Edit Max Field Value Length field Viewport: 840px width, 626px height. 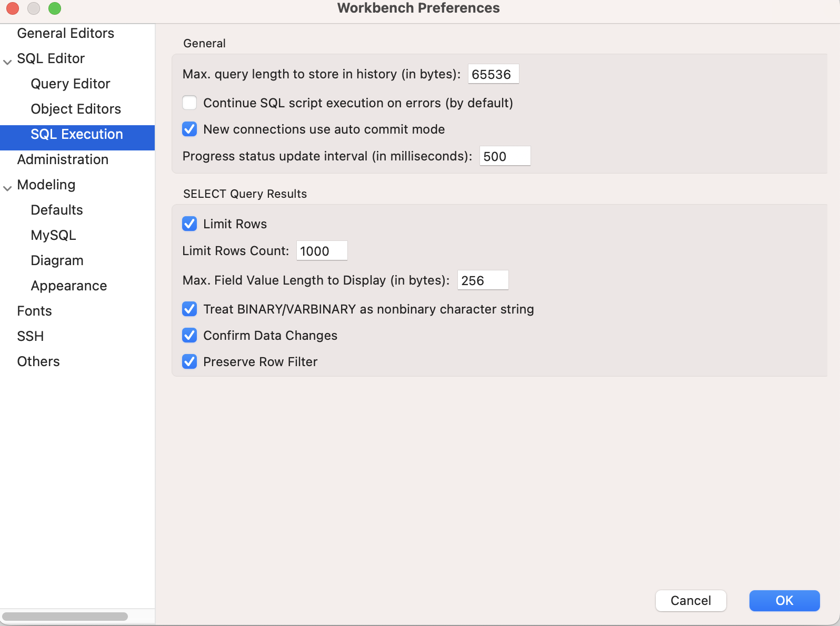pos(483,280)
